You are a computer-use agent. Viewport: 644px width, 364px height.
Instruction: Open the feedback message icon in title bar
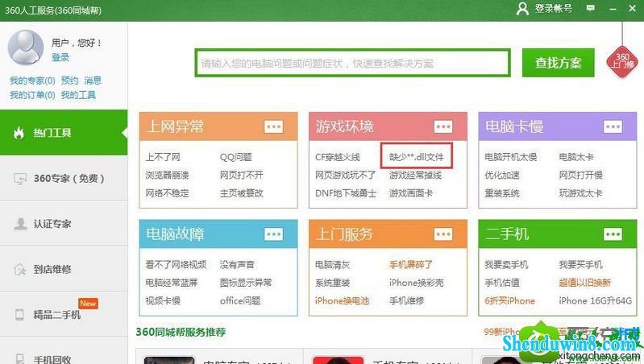[x=591, y=8]
